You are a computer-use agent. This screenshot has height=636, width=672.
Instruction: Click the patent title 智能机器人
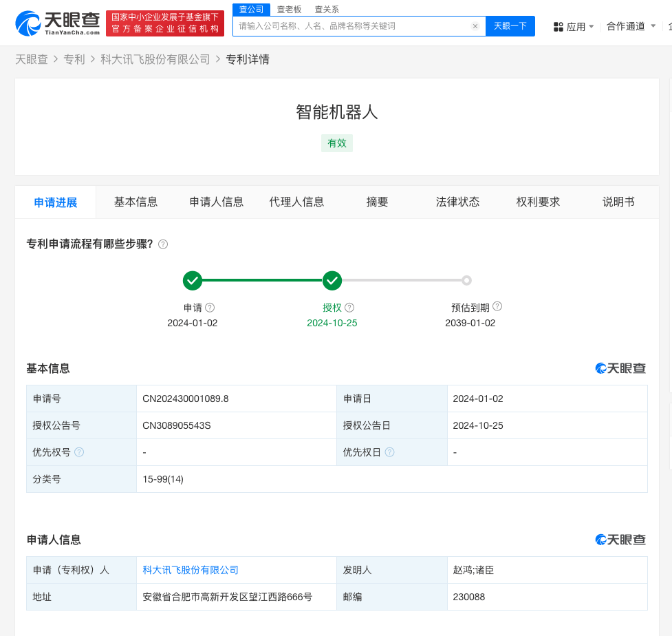[x=337, y=112]
